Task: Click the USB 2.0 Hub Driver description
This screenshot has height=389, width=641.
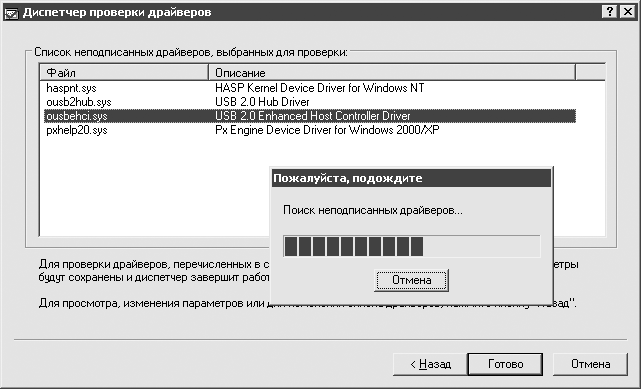Action: [x=262, y=102]
